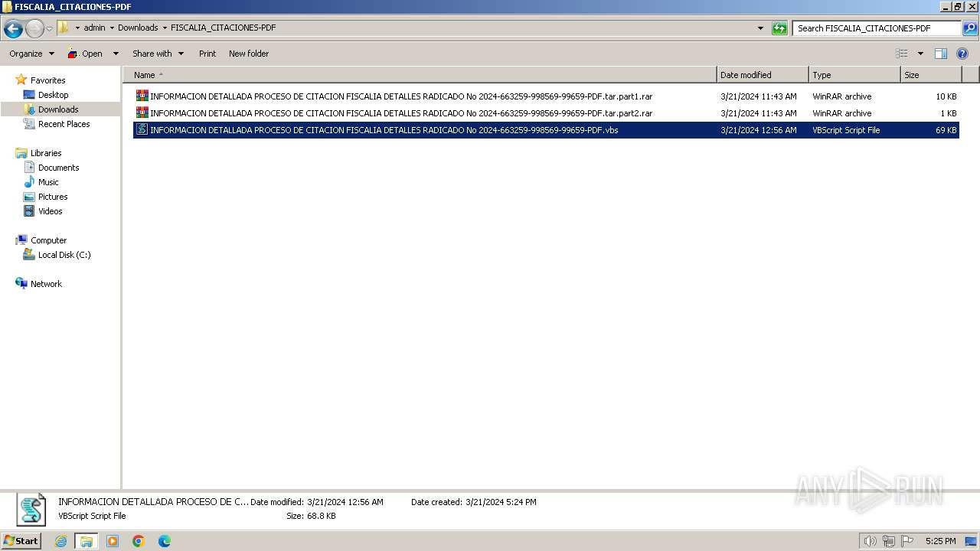Open Downloads in Favorites
The height and width of the screenshot is (551, 980).
(58, 109)
